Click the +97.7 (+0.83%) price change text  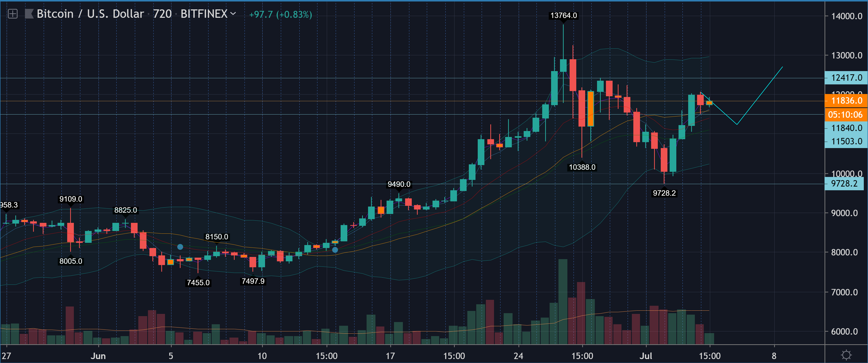pyautogui.click(x=280, y=15)
